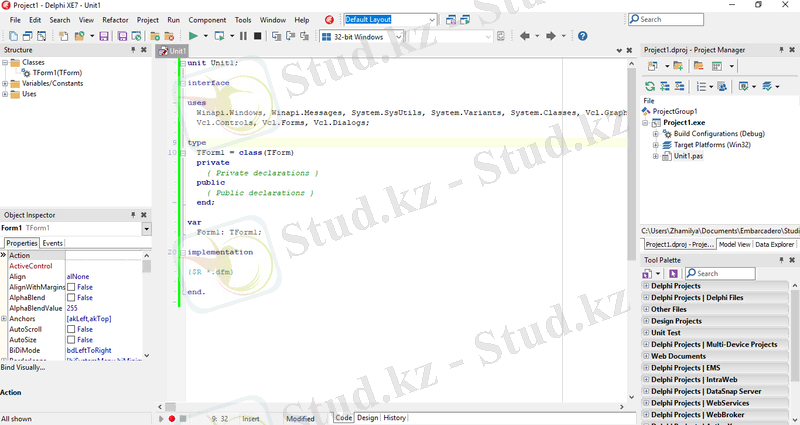Switch to the Design tab
This screenshot has width=800, height=425.
367,418
